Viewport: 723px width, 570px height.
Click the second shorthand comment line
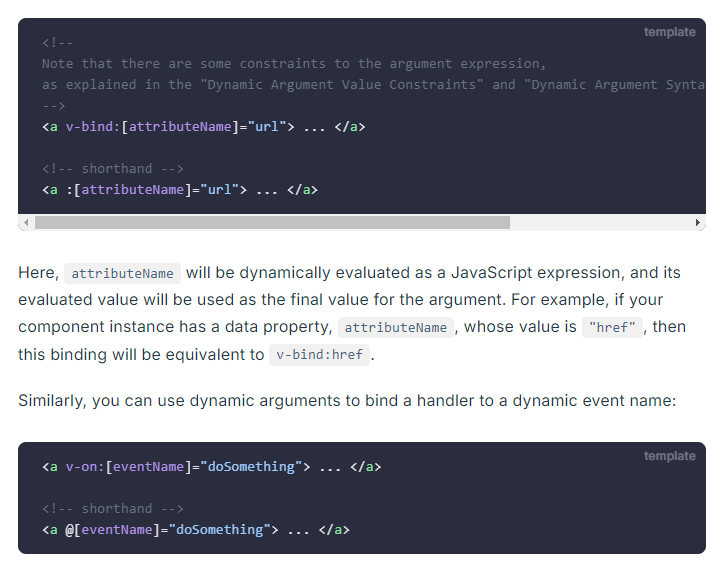point(113,509)
